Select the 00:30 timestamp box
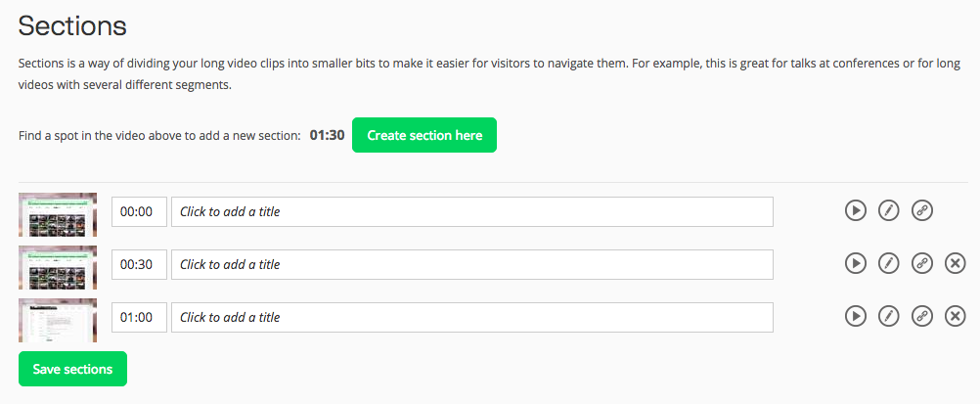 (139, 265)
